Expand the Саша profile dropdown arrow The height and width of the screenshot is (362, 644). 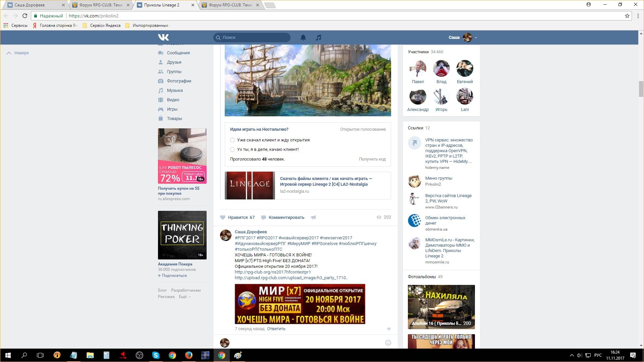(x=476, y=38)
